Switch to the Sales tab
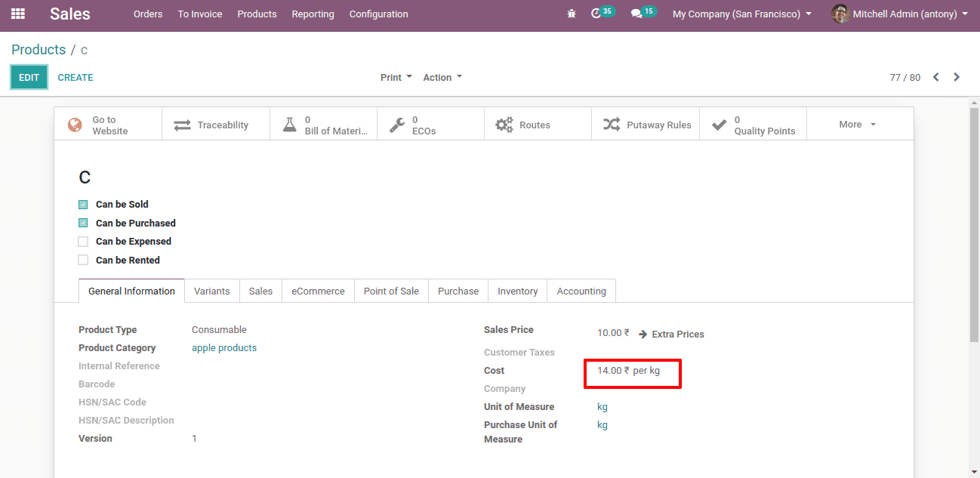The image size is (980, 478). click(x=260, y=291)
